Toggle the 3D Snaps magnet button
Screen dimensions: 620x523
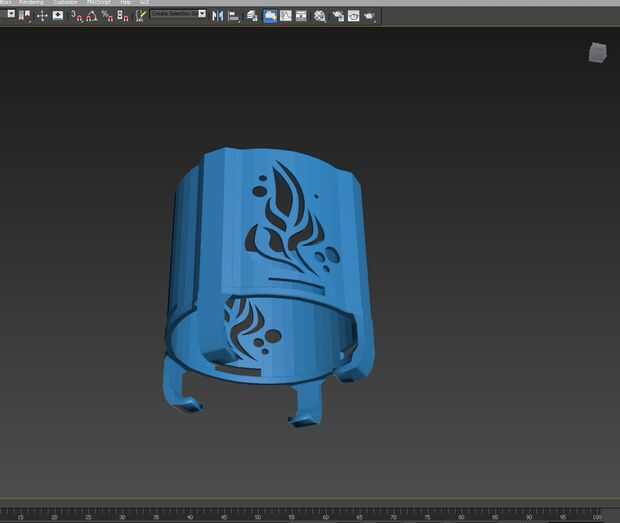75,16
